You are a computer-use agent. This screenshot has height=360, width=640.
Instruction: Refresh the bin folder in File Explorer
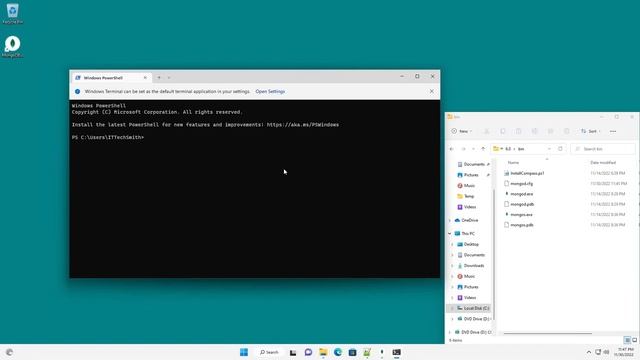point(560,149)
